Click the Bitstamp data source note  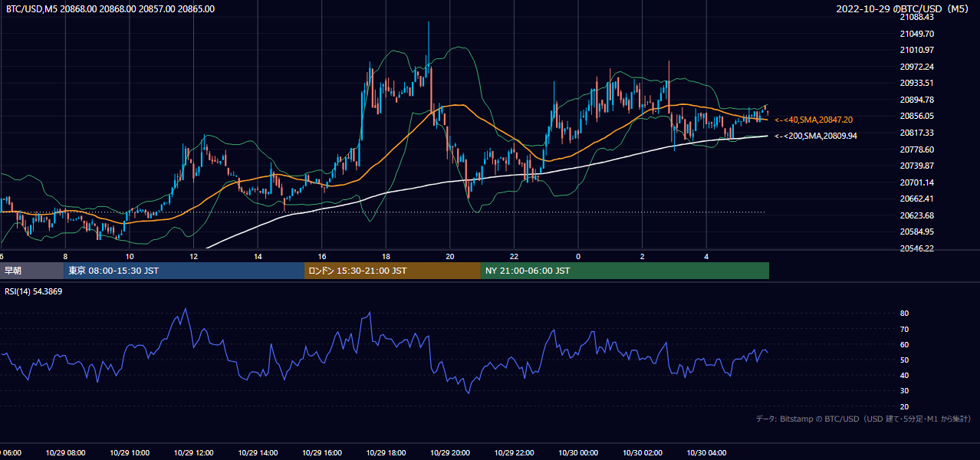coord(863,419)
